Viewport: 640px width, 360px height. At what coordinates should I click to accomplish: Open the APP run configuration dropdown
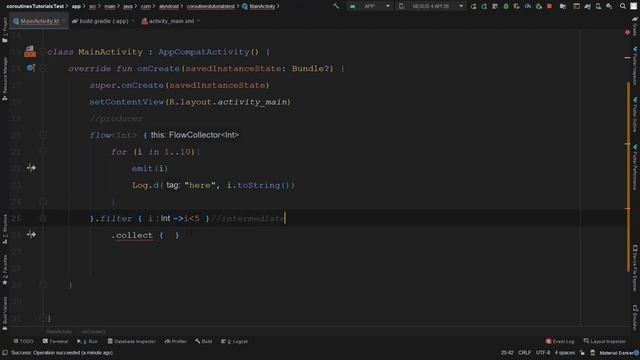click(369, 6)
